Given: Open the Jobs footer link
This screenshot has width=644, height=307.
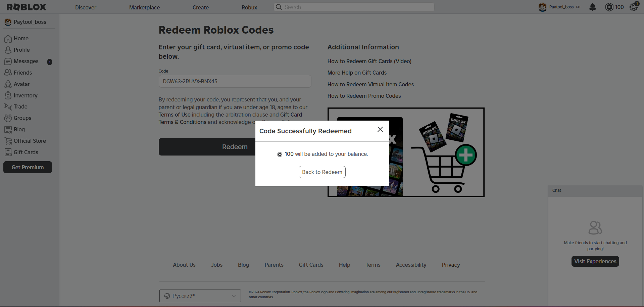Looking at the screenshot, I should (217, 265).
